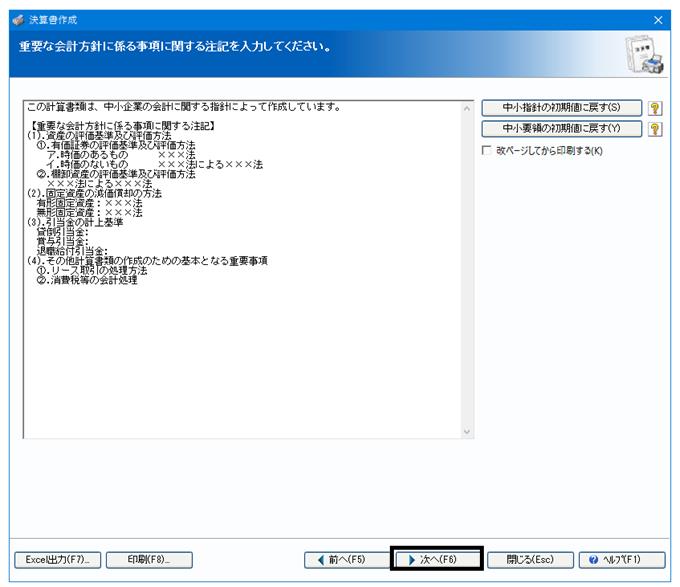This screenshot has height=587, width=680.
Task: Open the 印刷(F8) print dialog
Action: point(149,560)
